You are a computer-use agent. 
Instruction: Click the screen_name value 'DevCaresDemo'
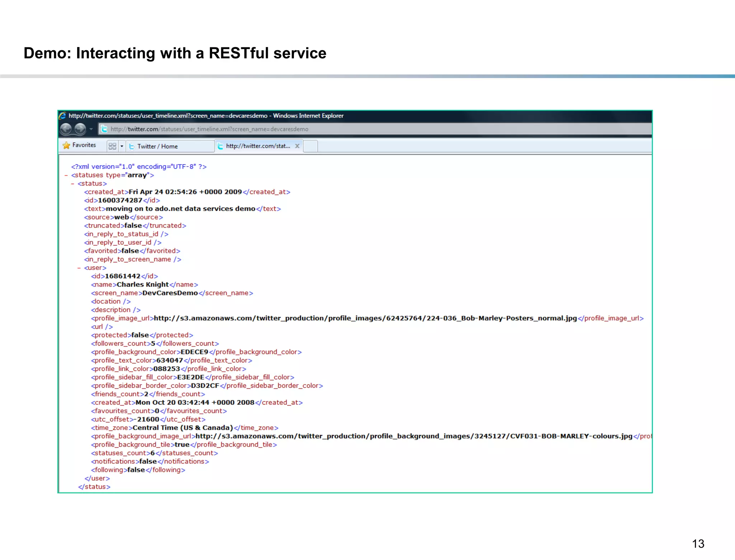click(170, 293)
